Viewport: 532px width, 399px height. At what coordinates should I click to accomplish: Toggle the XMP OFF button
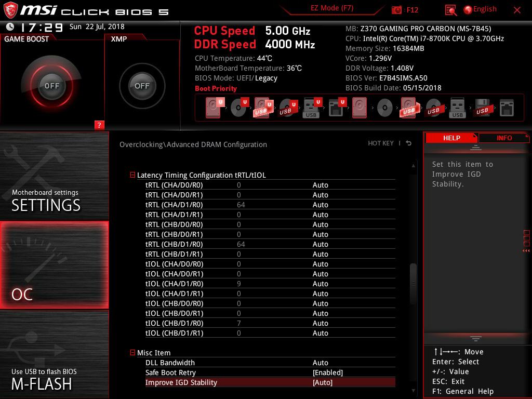tap(142, 86)
